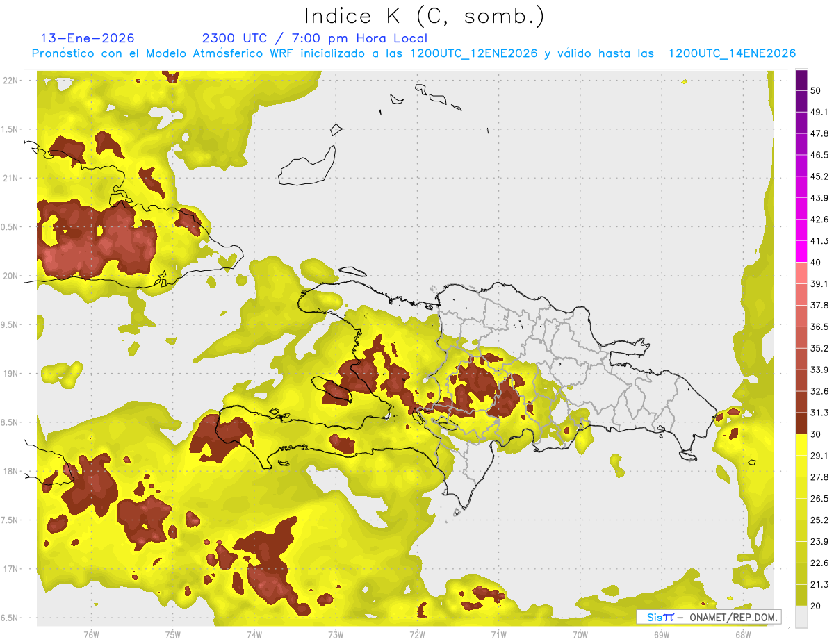The width and height of the screenshot is (834, 644).
Task: Click the '29.1' colorbar value
Action: (819, 456)
